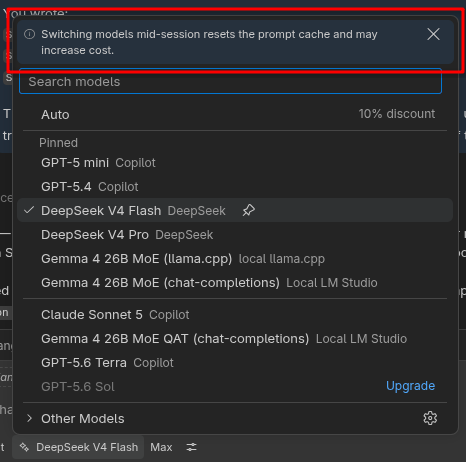Click the checkmark next to DeepSeek V4 Flash
Image resolution: width=466 pixels, height=462 pixels.
pos(29,210)
